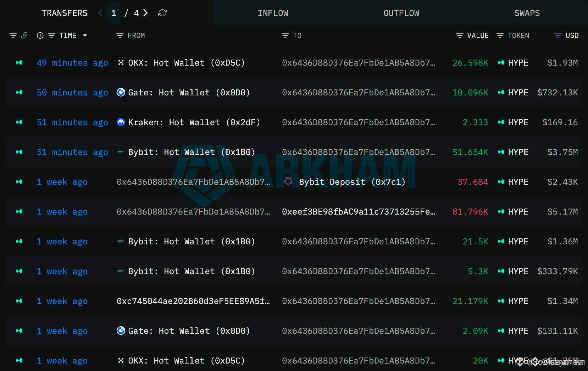588x371 pixels.
Task: Click the Bybit Deposit pentagon icon
Action: [288, 182]
